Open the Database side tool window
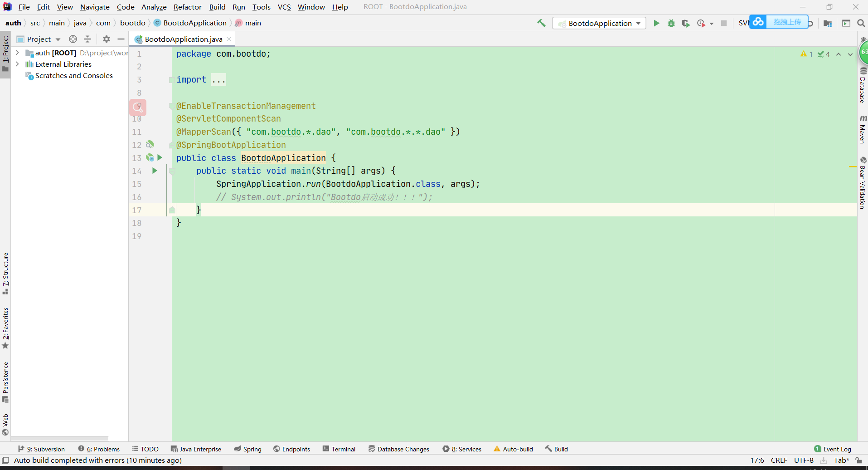The width and height of the screenshot is (868, 470). coord(863,85)
